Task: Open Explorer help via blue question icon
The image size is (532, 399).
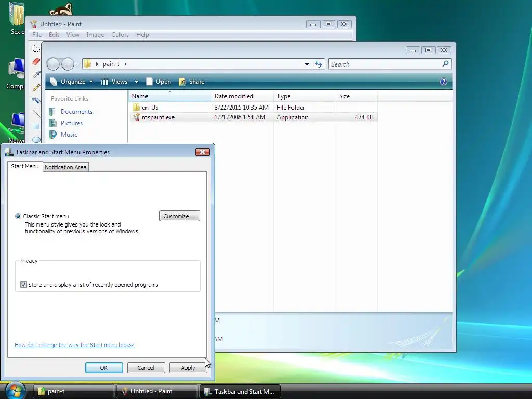Action: [x=444, y=82]
